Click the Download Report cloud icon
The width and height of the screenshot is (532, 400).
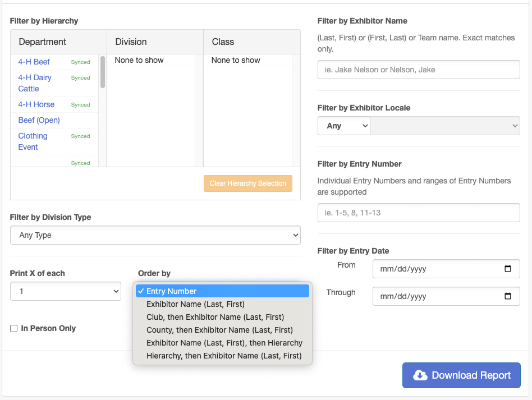click(x=420, y=375)
